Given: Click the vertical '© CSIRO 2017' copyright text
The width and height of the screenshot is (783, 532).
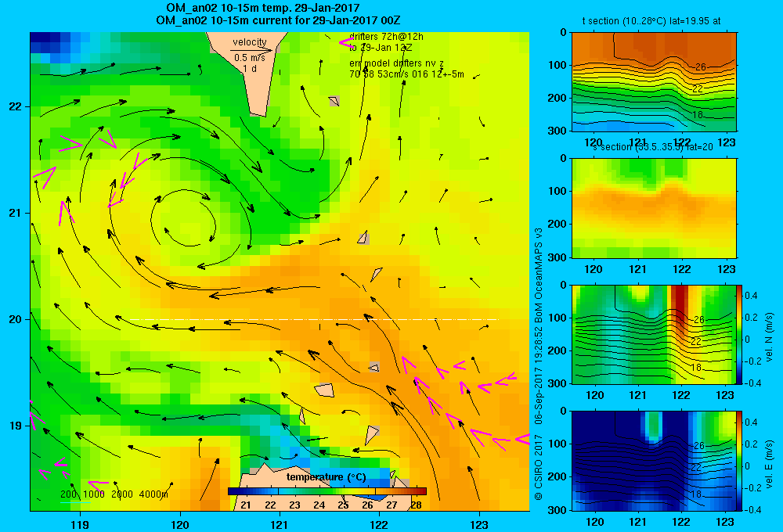Looking at the screenshot, I should pyautogui.click(x=539, y=468).
